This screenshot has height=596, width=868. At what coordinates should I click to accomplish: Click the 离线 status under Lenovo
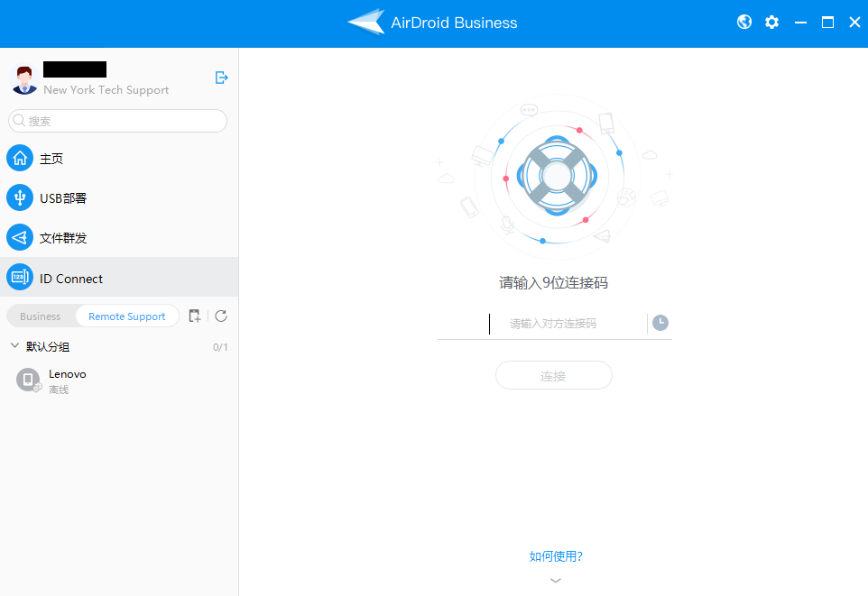(x=59, y=390)
